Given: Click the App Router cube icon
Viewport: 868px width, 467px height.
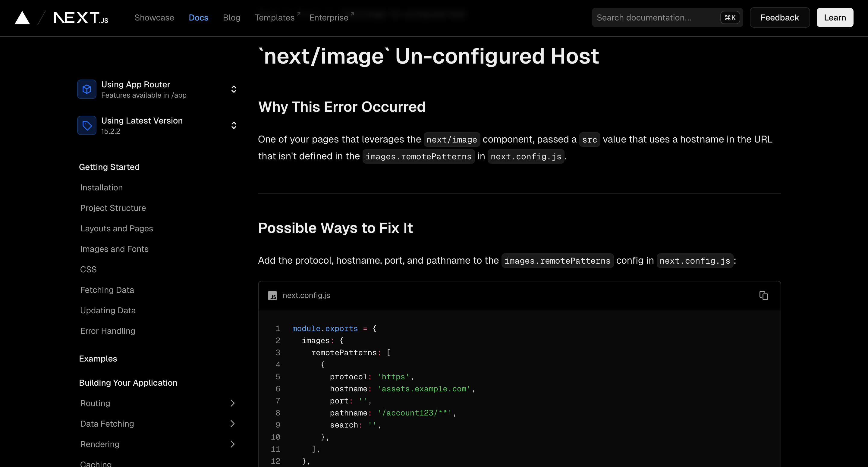Looking at the screenshot, I should coord(87,89).
